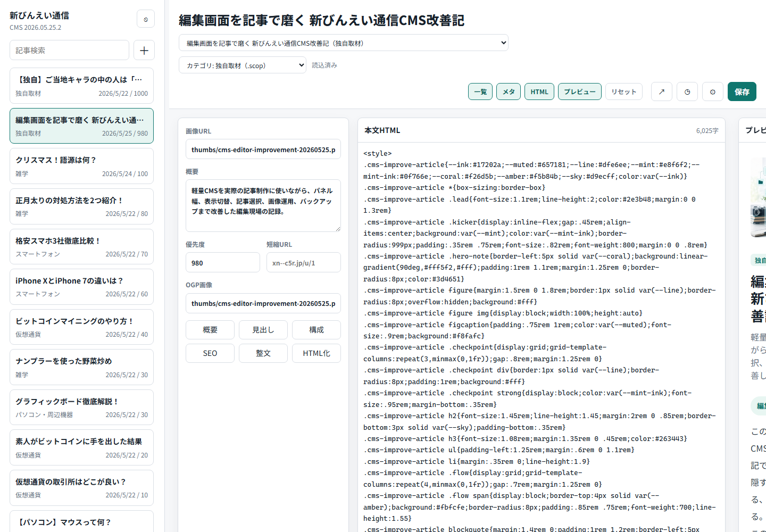Click the 新びんえい通信 site title
The image size is (766, 532).
pos(39,15)
